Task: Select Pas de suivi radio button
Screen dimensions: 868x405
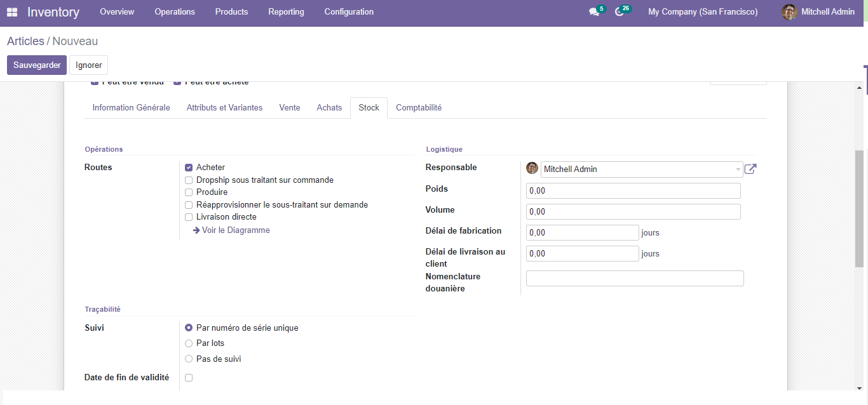Action: 189,359
